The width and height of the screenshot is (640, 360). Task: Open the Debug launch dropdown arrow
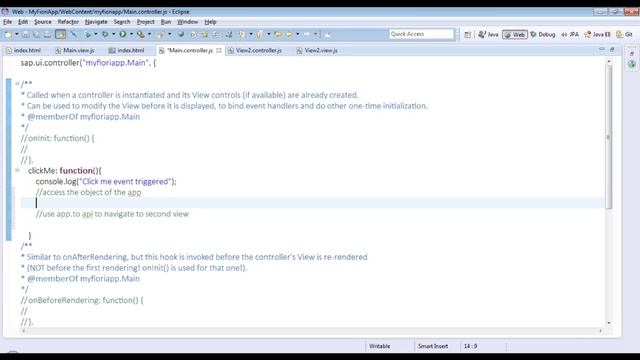(113, 35)
